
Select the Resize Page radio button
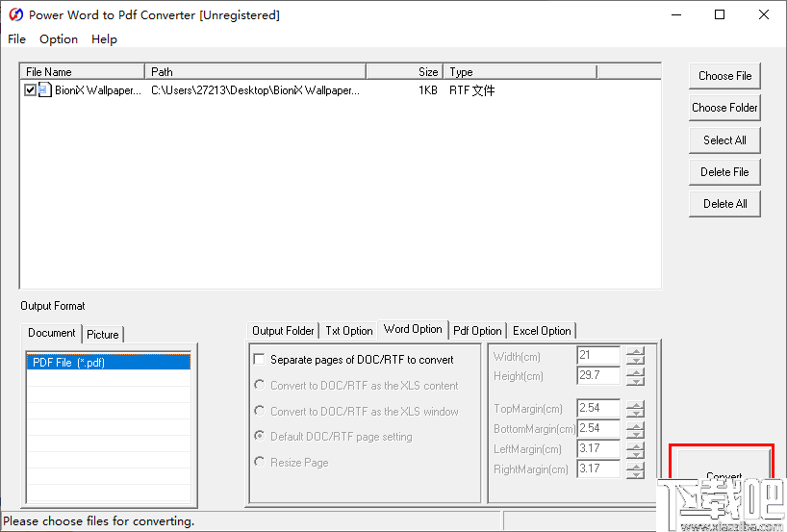tap(260, 461)
